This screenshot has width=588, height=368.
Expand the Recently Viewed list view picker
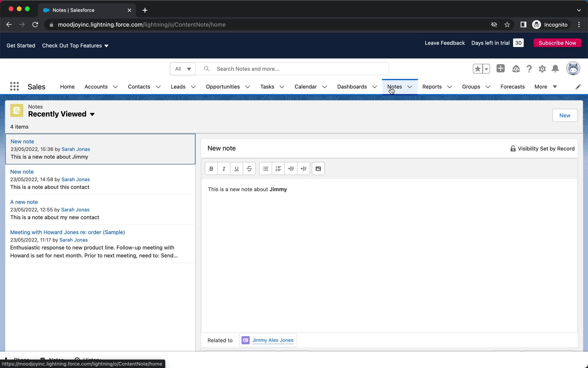click(x=92, y=114)
